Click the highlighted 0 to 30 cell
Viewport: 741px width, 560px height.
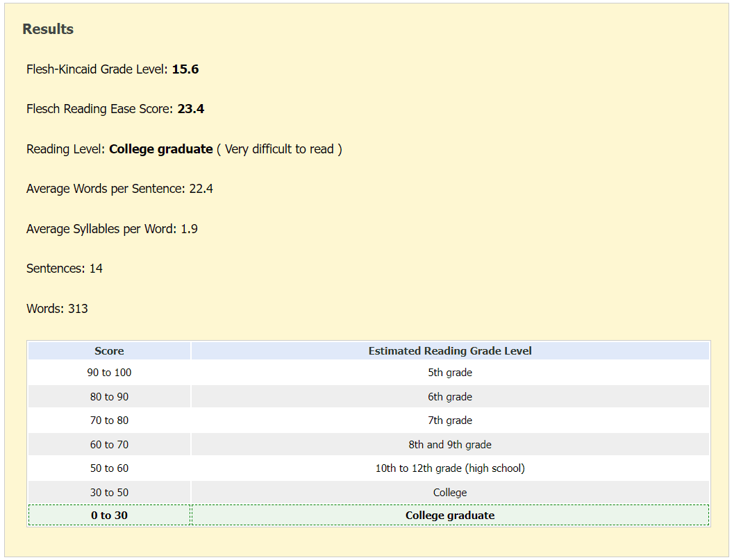pos(109,516)
